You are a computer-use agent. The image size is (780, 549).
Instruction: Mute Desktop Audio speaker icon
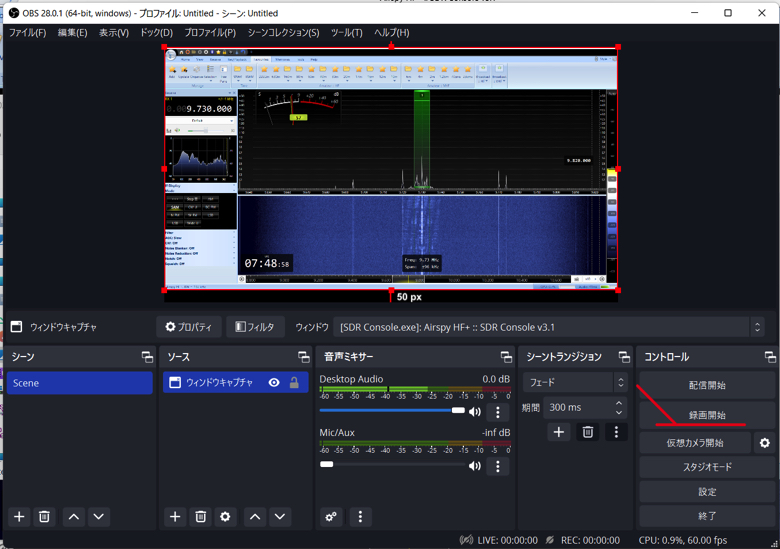coord(475,411)
